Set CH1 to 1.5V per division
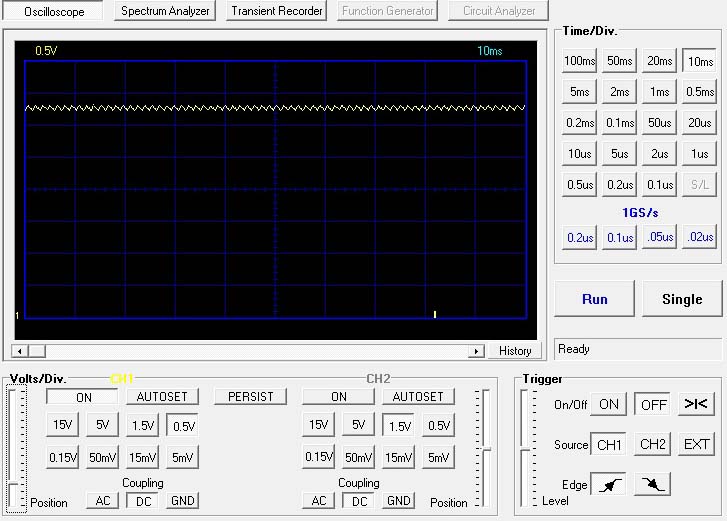Viewport: 727px width, 521px height. (x=142, y=425)
